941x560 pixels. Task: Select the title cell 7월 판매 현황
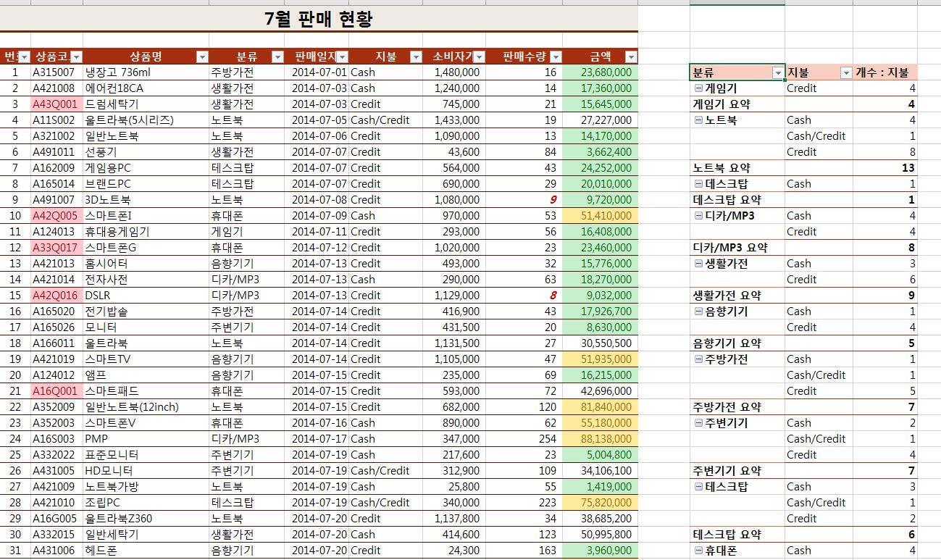[x=319, y=19]
